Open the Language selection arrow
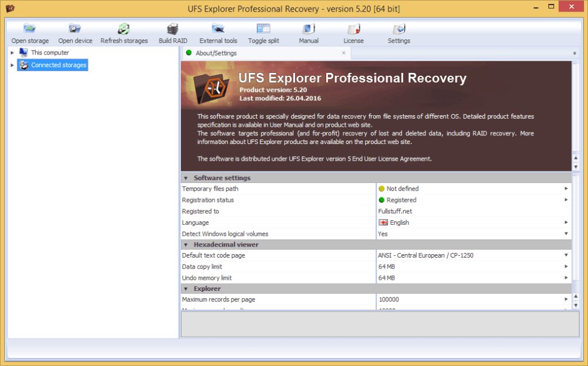Viewport: 588px width, 366px height. click(x=566, y=222)
